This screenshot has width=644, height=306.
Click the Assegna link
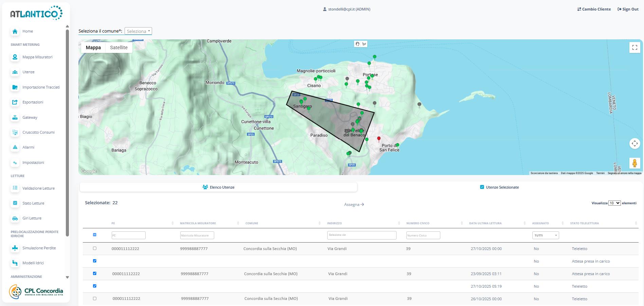coord(354,205)
